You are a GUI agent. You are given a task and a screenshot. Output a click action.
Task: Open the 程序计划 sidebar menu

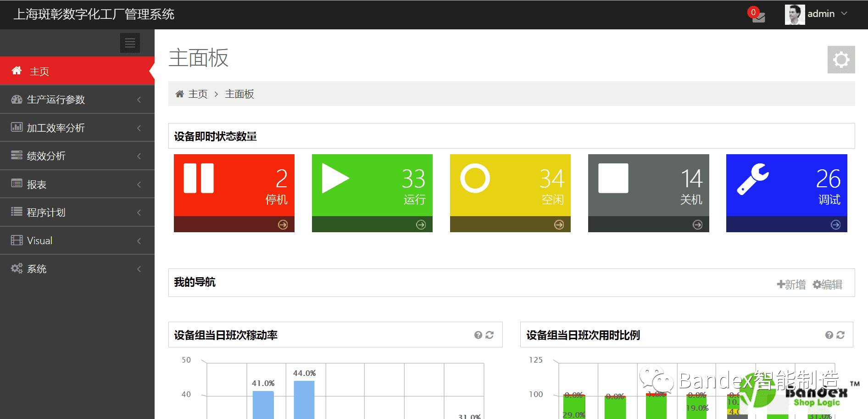tap(77, 212)
